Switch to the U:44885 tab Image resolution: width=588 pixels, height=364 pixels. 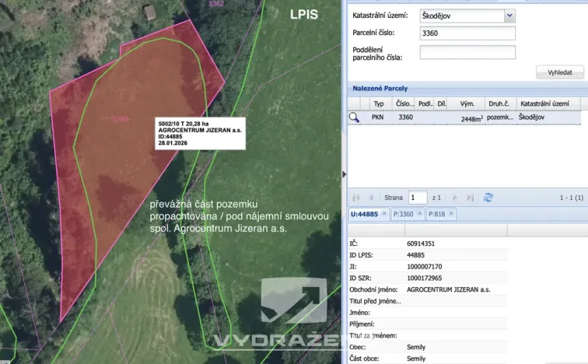pyautogui.click(x=364, y=214)
